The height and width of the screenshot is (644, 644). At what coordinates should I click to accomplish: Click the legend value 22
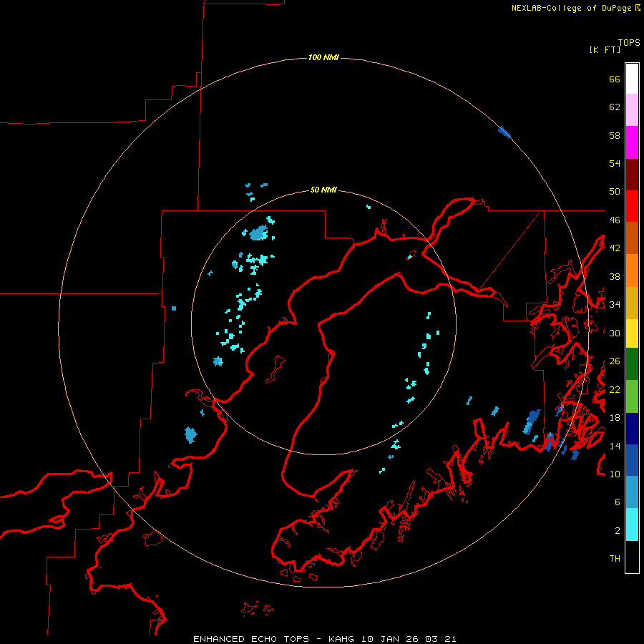pos(615,389)
